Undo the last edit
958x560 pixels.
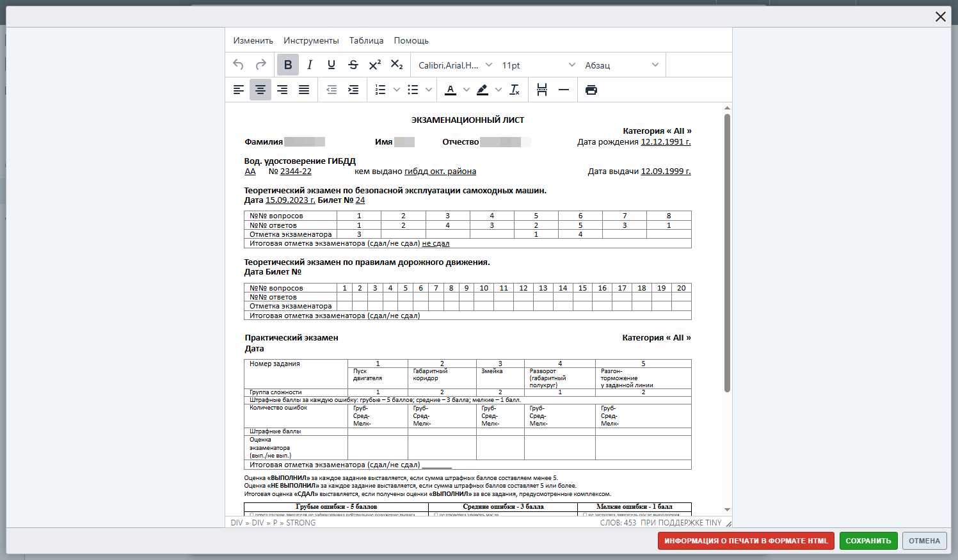point(238,65)
